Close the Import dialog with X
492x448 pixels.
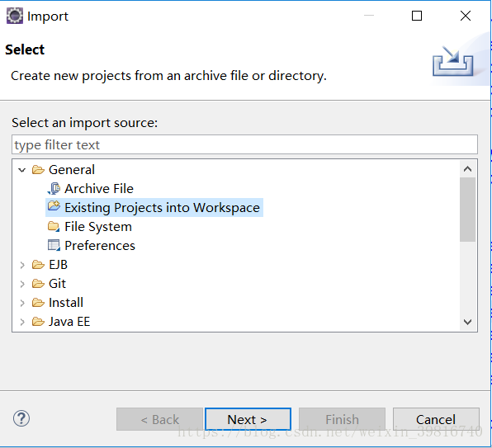coord(466,16)
